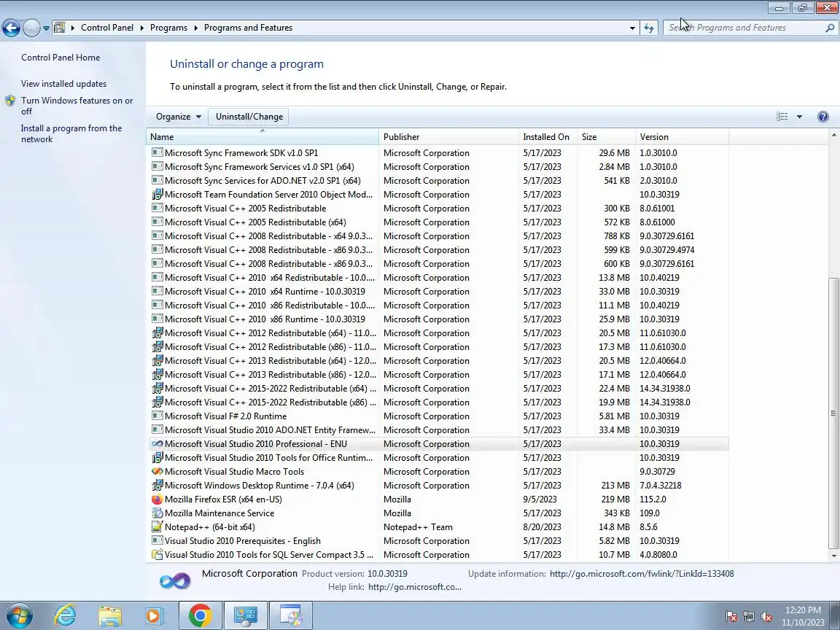Screen dimensions: 840x630
Task: Select Visual C++ 2013 Redistributable (x86) row
Action: (437, 375)
